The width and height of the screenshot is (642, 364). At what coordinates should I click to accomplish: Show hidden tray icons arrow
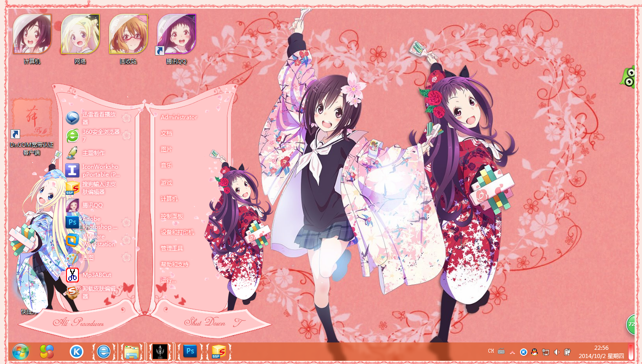click(x=513, y=352)
